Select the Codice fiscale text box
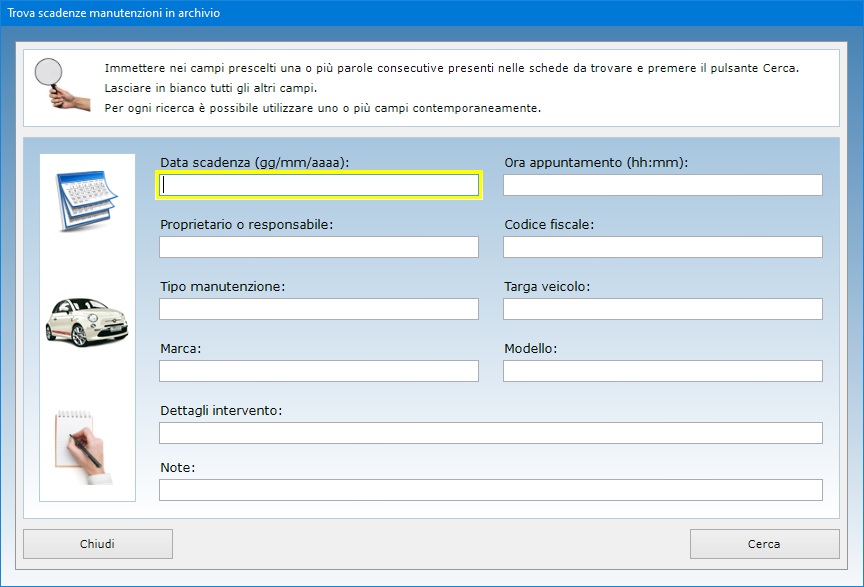 (x=663, y=247)
